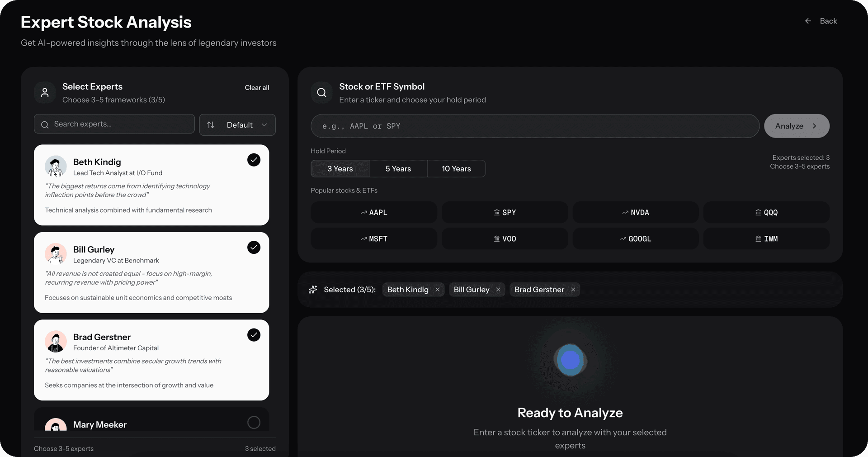Click Brad Gerstner's avatar image
This screenshot has height=457, width=868.
56,342
